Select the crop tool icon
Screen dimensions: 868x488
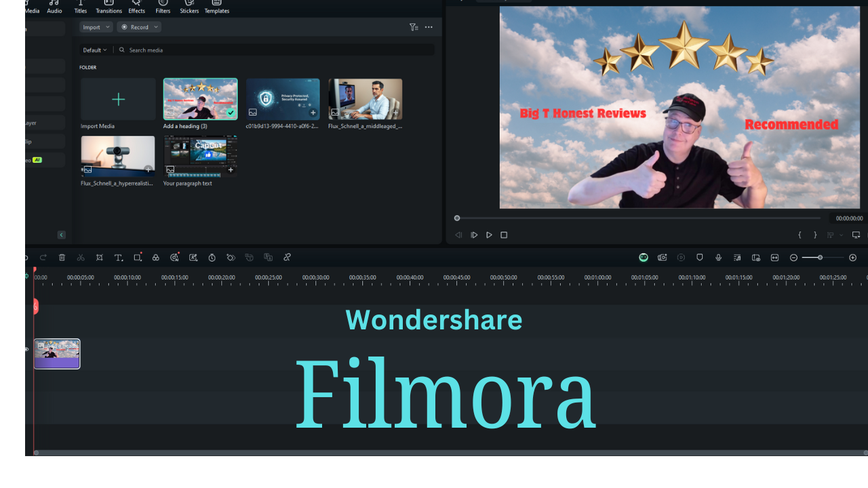pos(100,258)
